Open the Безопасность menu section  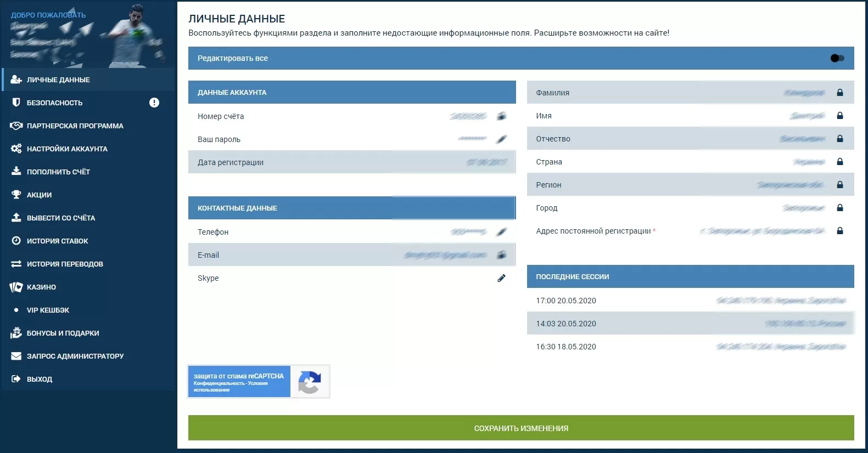click(x=54, y=103)
